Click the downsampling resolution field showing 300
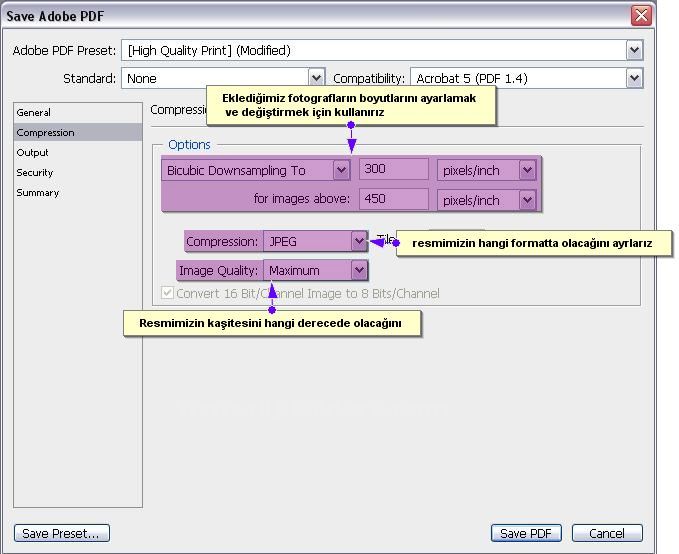This screenshot has width=679, height=554. point(394,169)
